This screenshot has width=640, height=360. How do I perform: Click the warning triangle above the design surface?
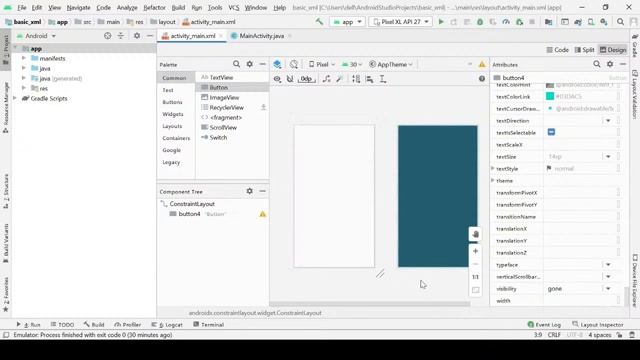[x=482, y=64]
